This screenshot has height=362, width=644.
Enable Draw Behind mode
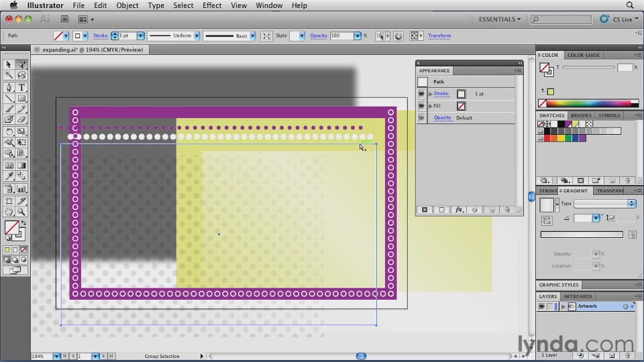click(15, 260)
